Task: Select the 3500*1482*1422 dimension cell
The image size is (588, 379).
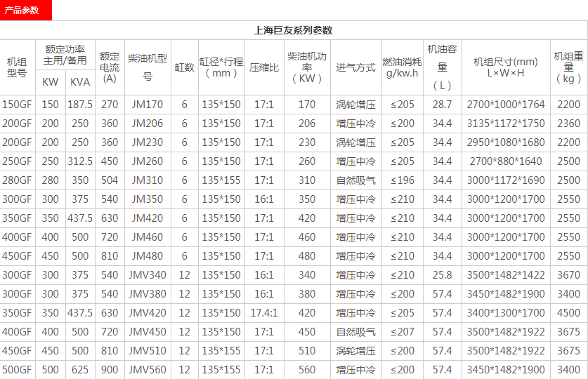Action: (x=506, y=275)
